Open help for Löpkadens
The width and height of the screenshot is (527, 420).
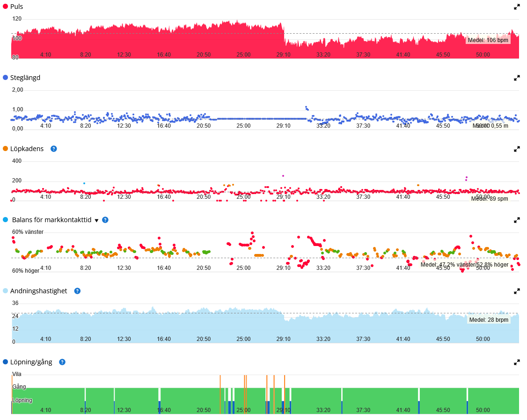click(x=53, y=149)
